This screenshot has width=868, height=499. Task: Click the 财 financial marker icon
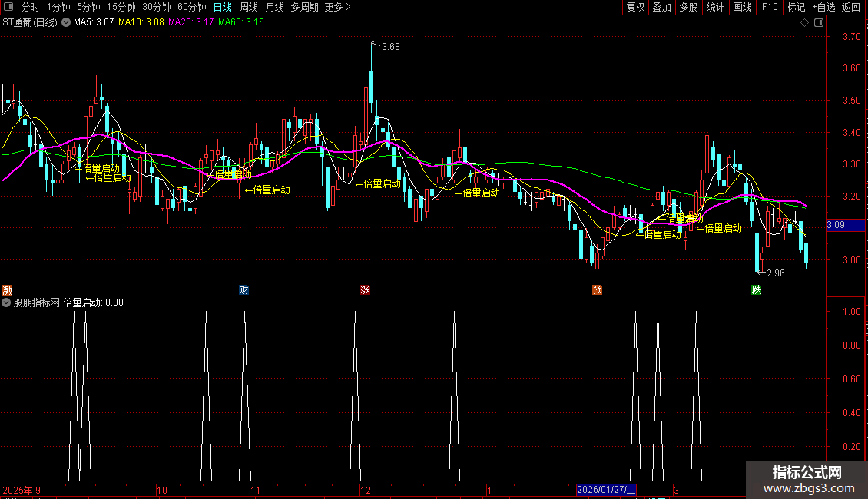coord(244,290)
